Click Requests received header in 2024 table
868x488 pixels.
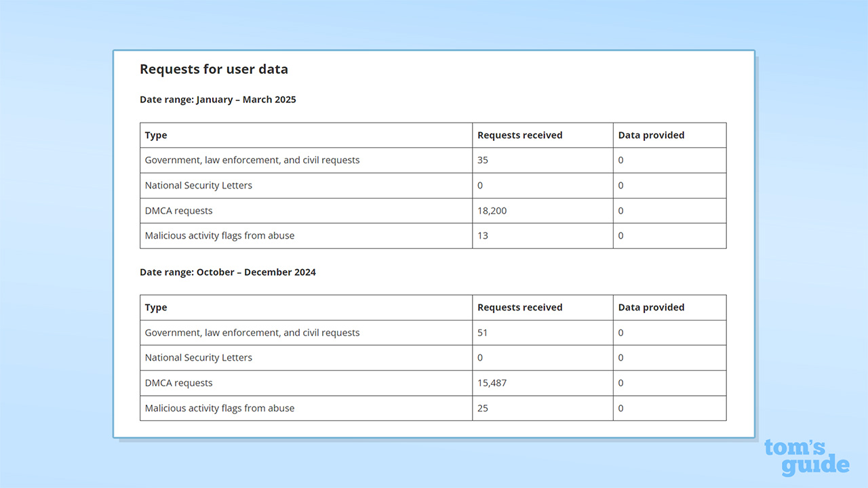pos(519,308)
